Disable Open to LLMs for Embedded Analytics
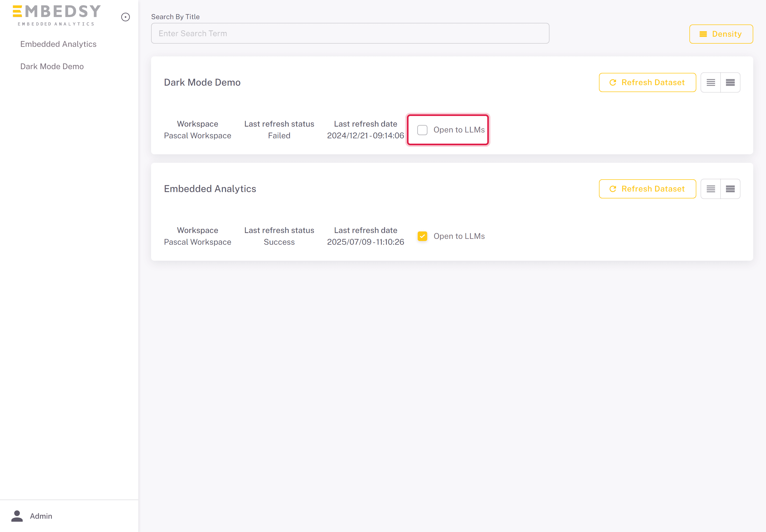The width and height of the screenshot is (766, 532). tap(422, 236)
